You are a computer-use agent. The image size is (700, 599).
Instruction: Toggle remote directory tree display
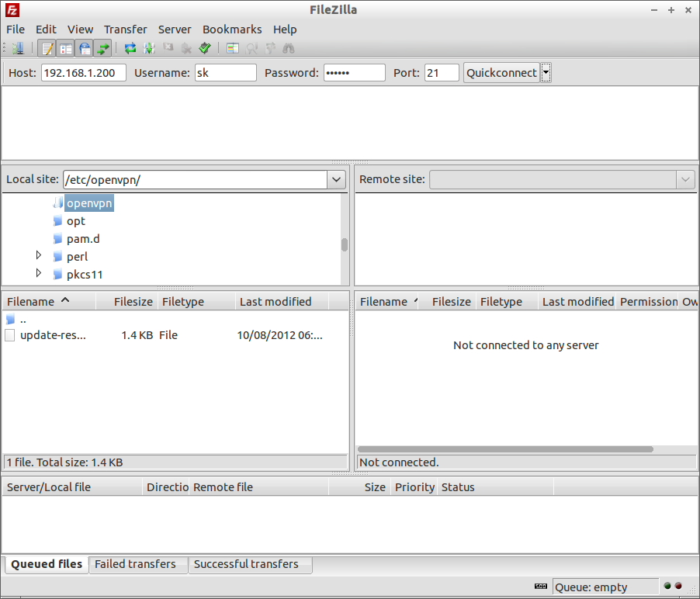coord(85,48)
